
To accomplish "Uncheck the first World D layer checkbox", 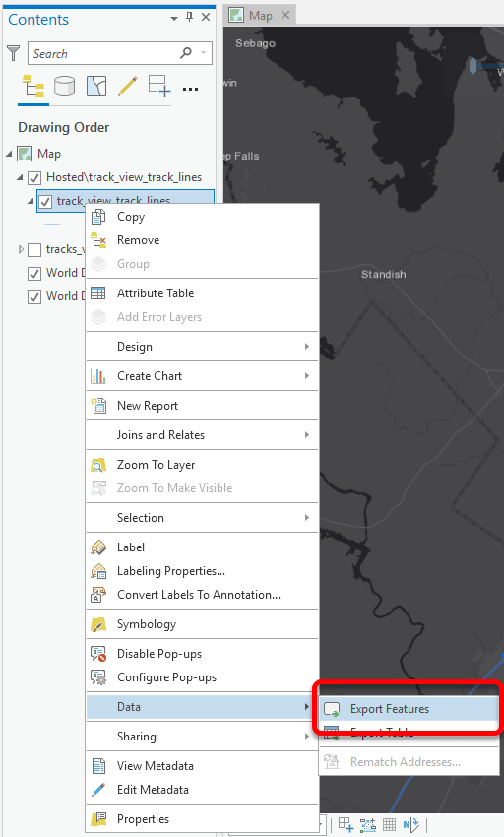I will click(x=34, y=274).
